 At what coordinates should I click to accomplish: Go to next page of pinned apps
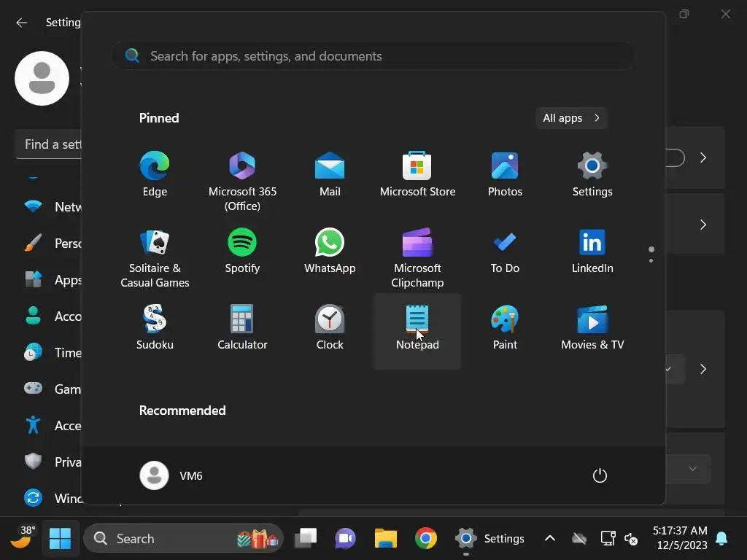click(x=651, y=260)
